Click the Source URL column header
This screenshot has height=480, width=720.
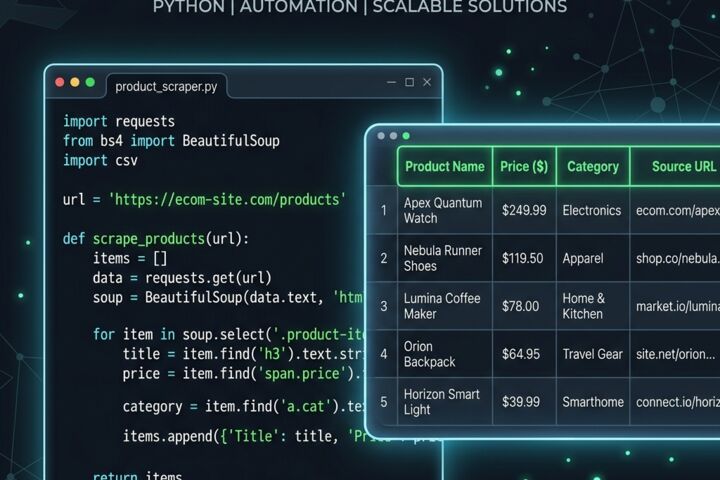[675, 166]
